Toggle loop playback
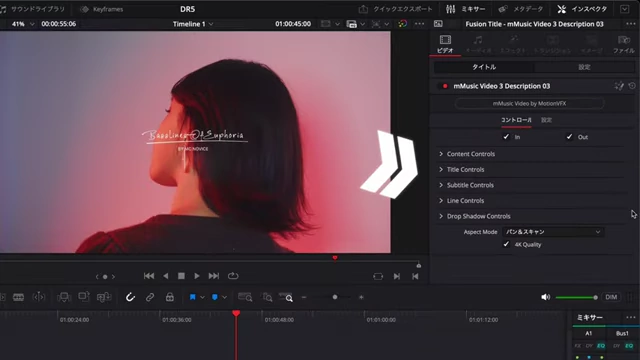Viewport: 640px width, 360px height. (233, 276)
